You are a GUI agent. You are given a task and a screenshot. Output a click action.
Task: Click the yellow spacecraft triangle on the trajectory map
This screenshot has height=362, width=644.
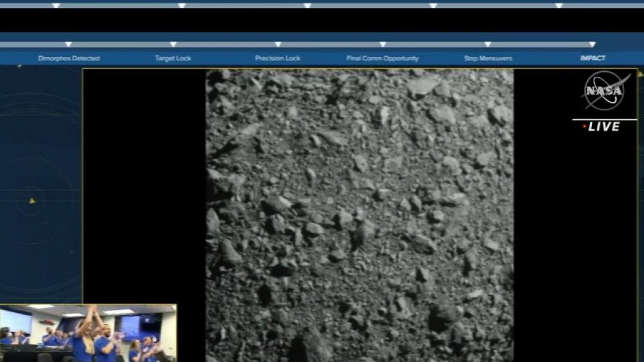tap(32, 202)
